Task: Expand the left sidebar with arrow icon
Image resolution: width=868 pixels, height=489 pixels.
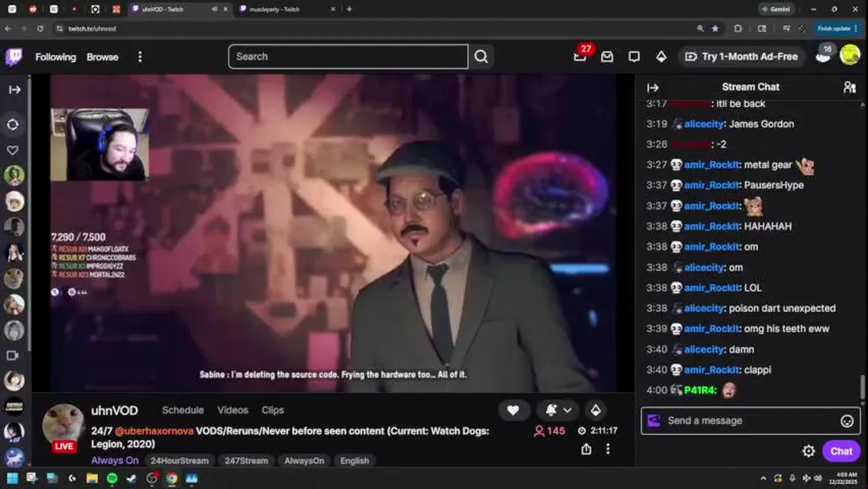Action: click(x=14, y=90)
